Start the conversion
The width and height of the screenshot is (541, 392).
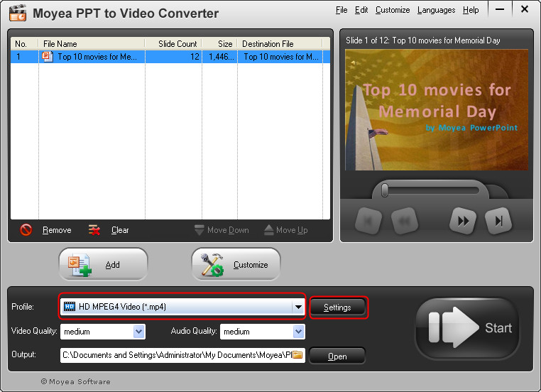(468, 328)
